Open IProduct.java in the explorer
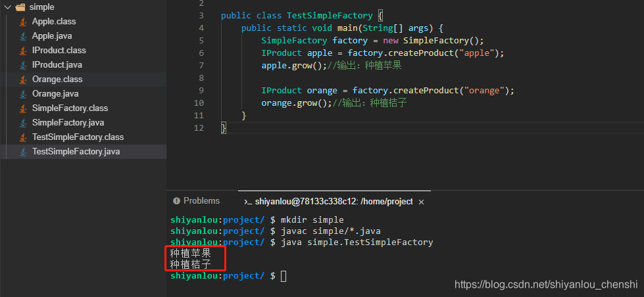The height and width of the screenshot is (297, 644). [x=57, y=65]
